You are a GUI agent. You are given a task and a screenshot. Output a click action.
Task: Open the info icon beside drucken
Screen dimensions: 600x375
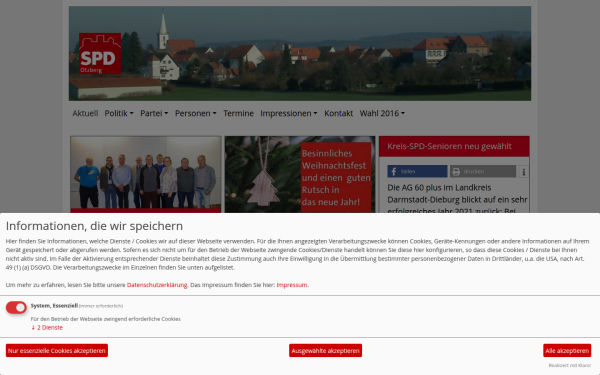tap(523, 171)
